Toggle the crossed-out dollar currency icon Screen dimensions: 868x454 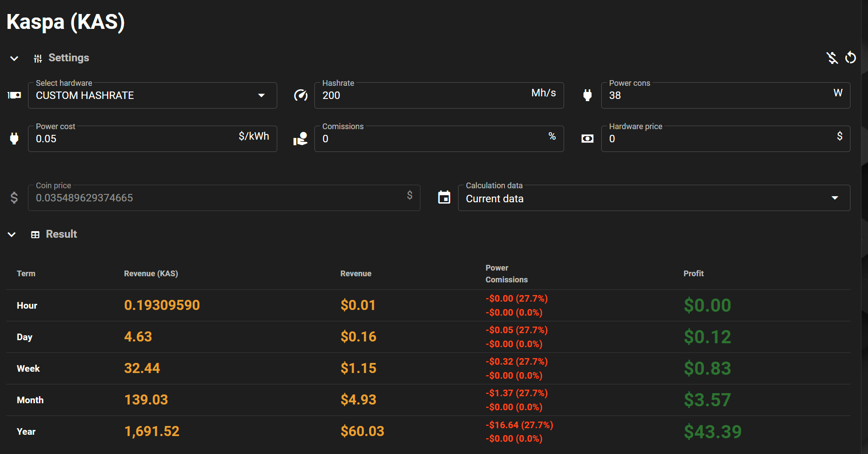coord(832,58)
